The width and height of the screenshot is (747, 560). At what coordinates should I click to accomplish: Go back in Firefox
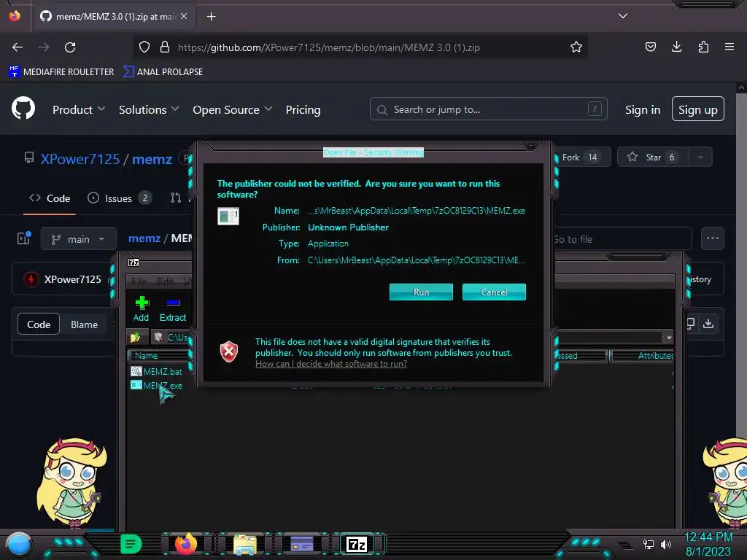point(18,47)
